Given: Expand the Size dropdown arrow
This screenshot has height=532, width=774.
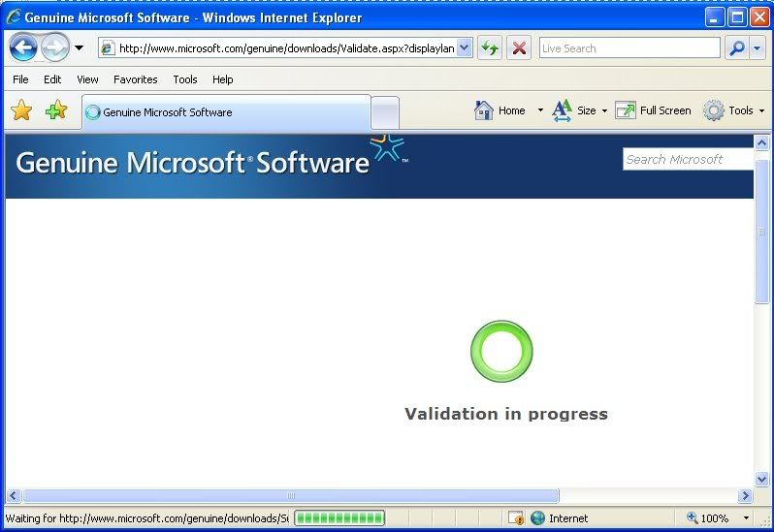Looking at the screenshot, I should [x=604, y=110].
